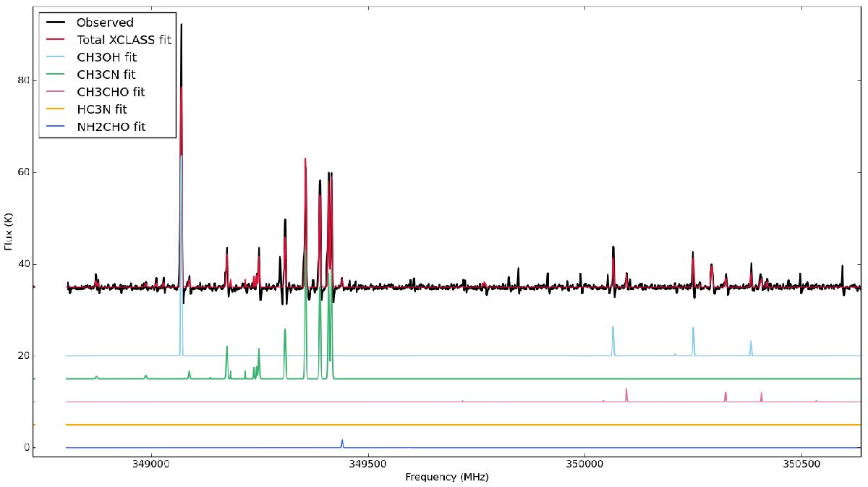Image resolution: width=868 pixels, height=487 pixels.
Task: Click the "CH3OH fit" legend text
Action: [x=106, y=57]
